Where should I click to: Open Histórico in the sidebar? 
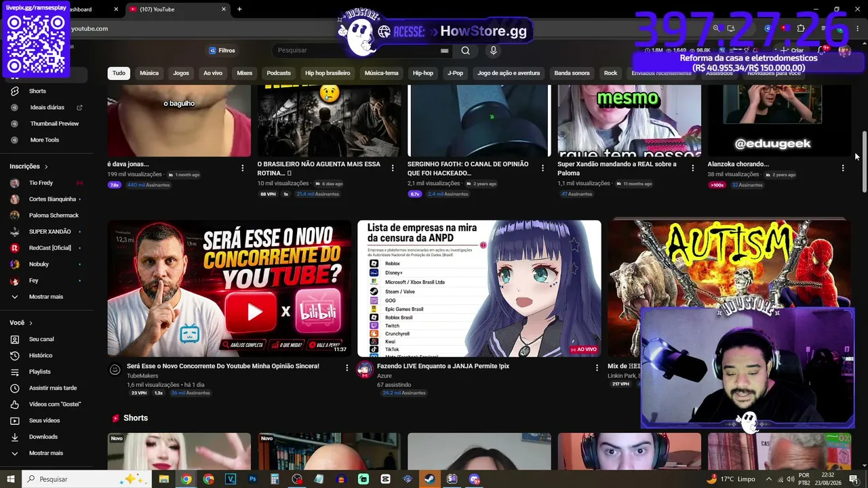(41, 355)
